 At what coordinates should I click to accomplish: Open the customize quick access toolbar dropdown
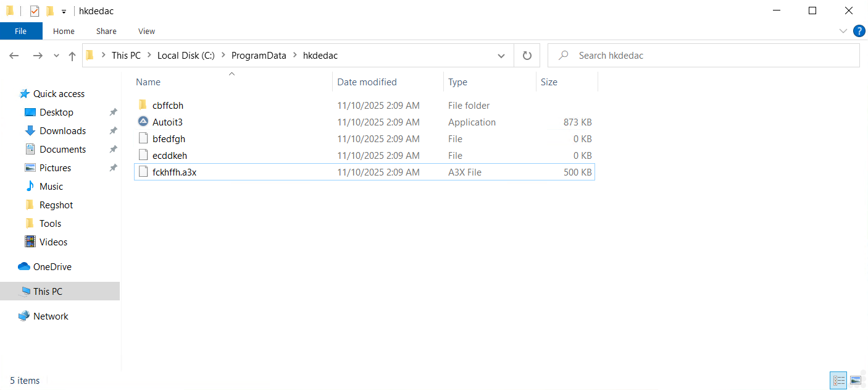(64, 12)
